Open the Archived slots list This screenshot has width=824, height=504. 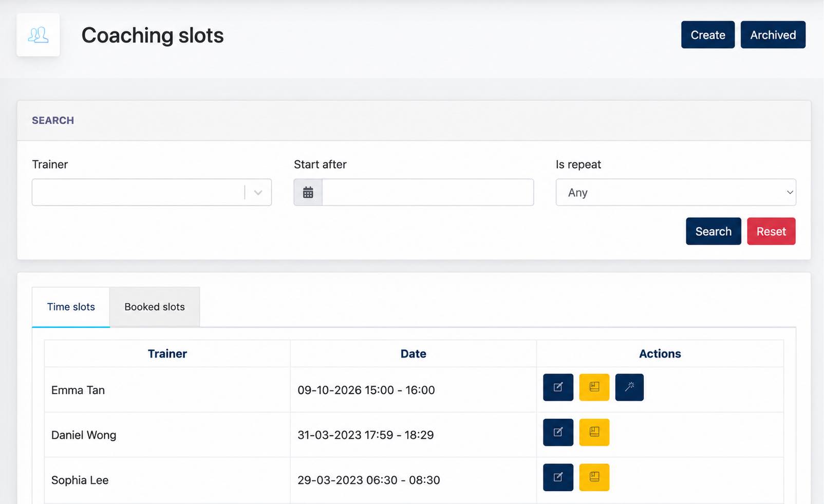point(773,35)
